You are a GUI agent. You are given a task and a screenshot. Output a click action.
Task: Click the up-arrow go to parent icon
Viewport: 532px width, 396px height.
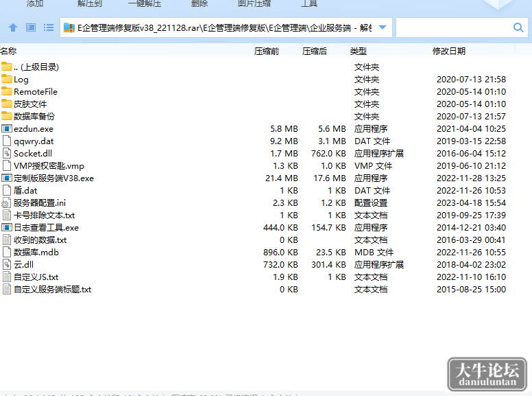coord(13,27)
